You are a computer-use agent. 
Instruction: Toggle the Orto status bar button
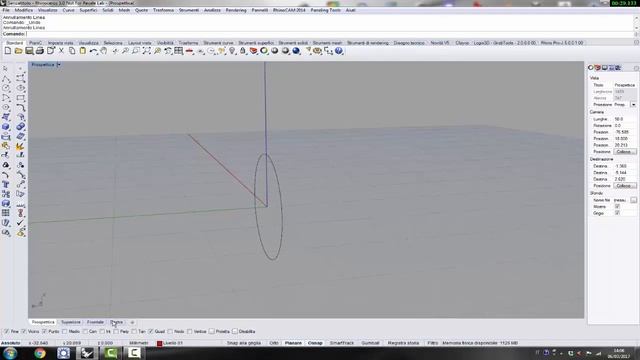274,343
